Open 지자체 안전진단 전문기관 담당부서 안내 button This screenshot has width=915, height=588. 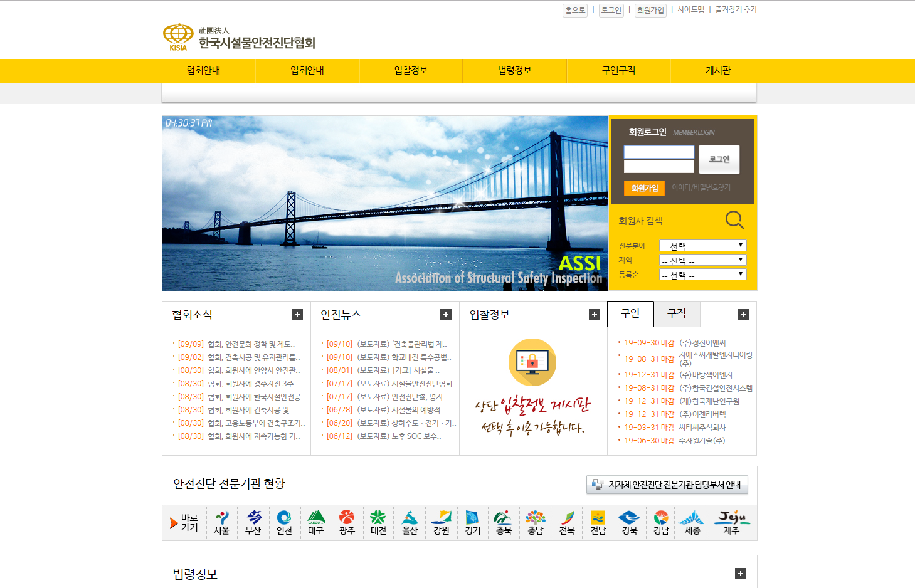click(x=667, y=485)
